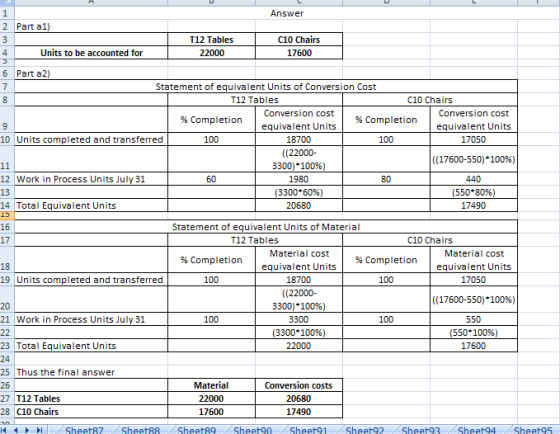Select the 'T12 Tables' label in row 27

coord(91,398)
